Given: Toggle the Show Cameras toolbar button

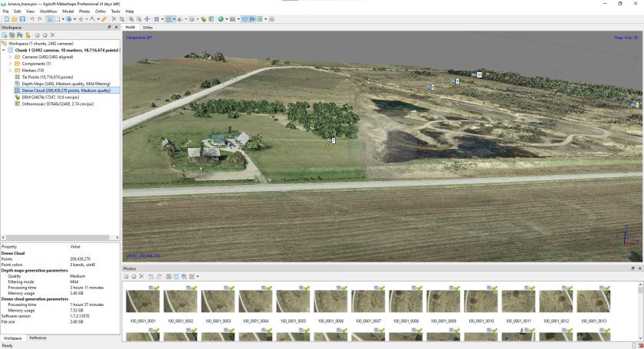Looking at the screenshot, I should coord(245,18).
